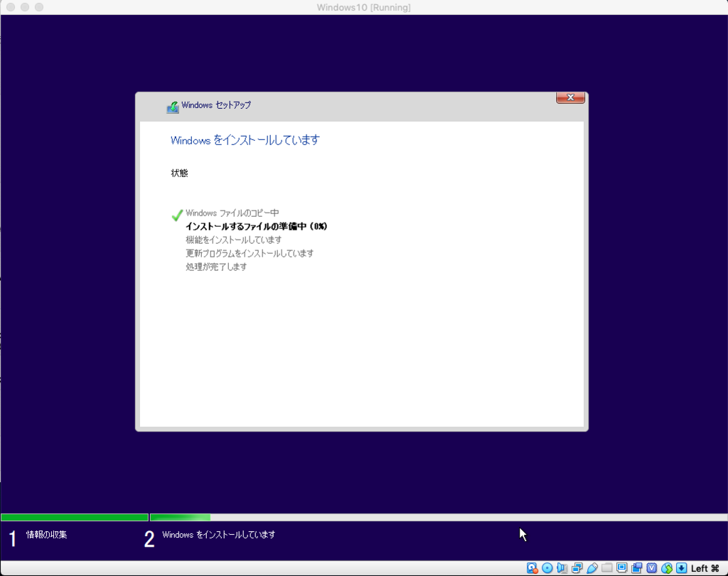Click the 処理が完了します line

pos(216,267)
